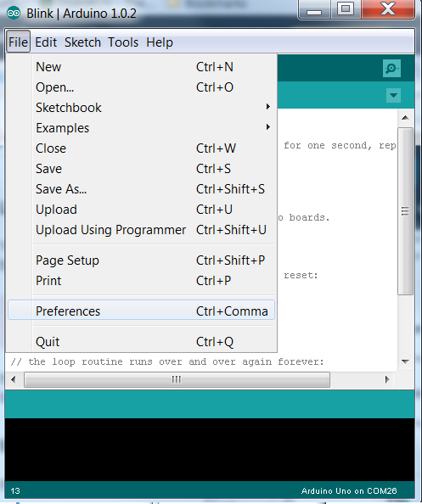Click the Arduino logo in title bar
Screen dimensions: 422x504
pos(14,14)
